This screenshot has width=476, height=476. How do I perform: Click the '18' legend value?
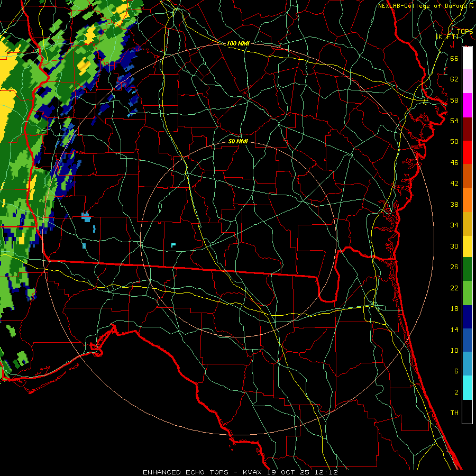454,309
